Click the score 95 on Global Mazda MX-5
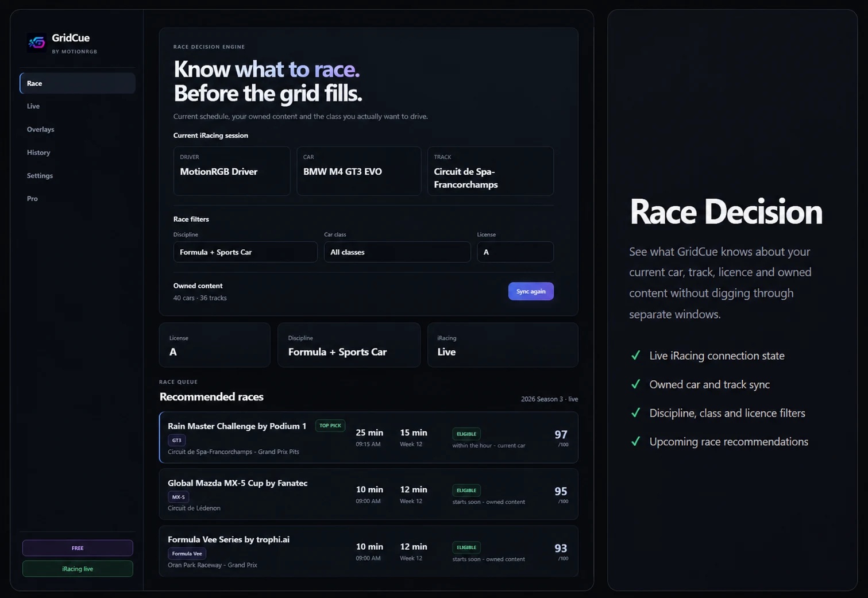This screenshot has width=868, height=598. coord(561,491)
